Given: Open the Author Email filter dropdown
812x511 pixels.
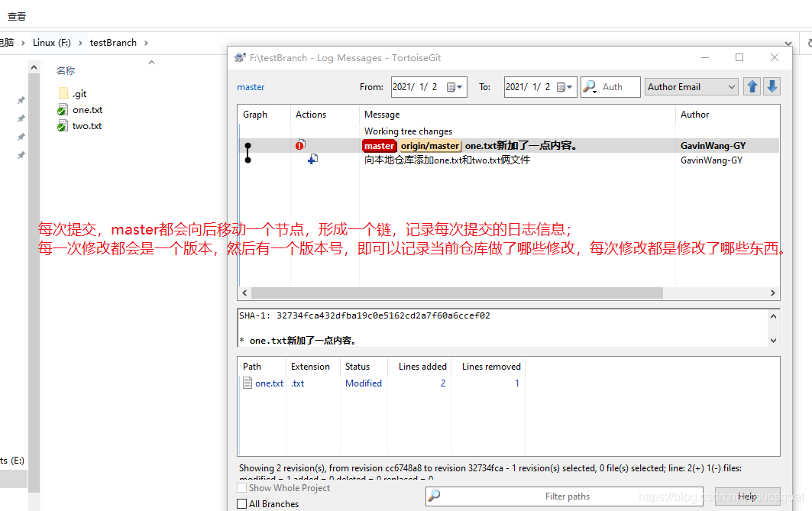Looking at the screenshot, I should 691,87.
